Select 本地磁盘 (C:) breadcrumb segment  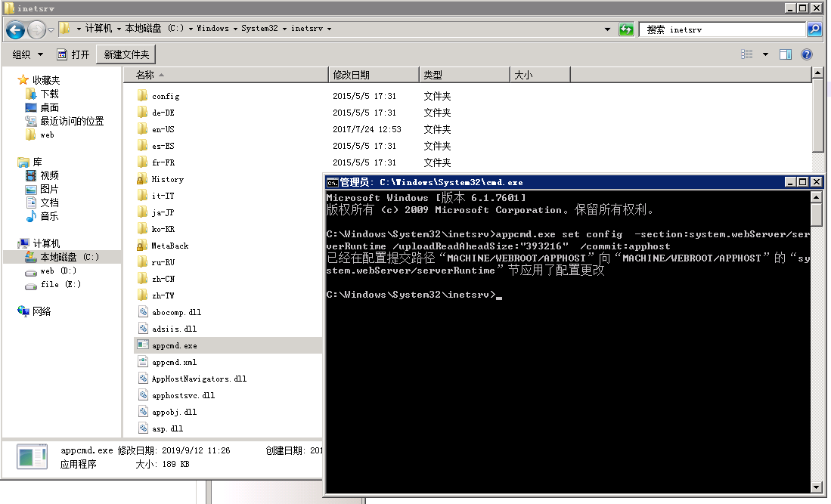(154, 29)
